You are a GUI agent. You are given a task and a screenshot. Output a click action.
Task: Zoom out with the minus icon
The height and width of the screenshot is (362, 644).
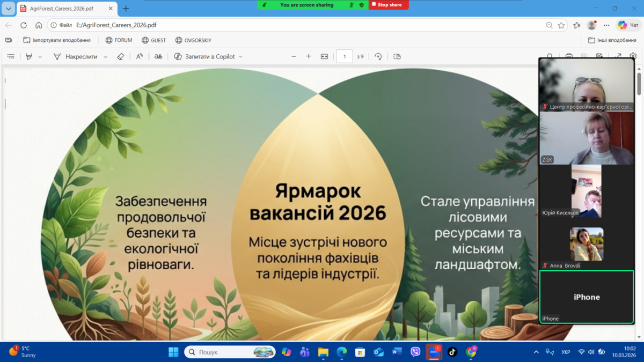(294, 56)
